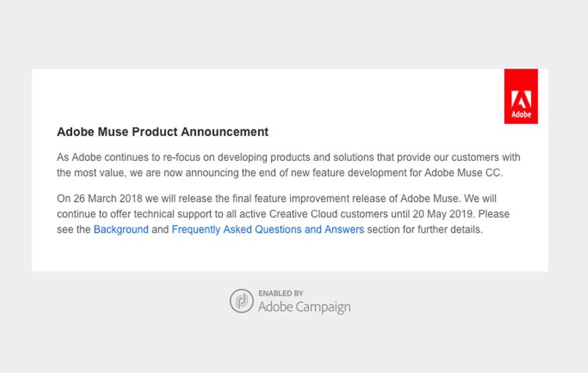
Task: Click the "Adobe Muse Product Announcement" heading
Action: (x=163, y=132)
